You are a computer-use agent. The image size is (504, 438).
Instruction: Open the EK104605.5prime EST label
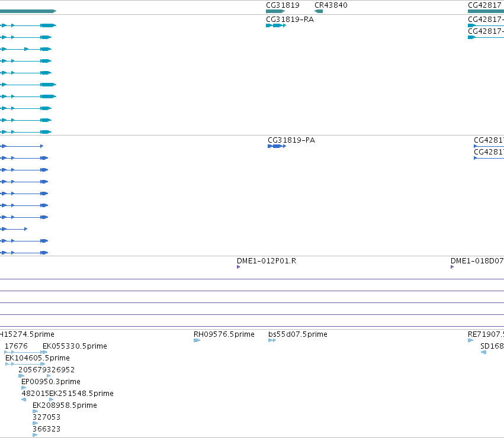tap(37, 358)
